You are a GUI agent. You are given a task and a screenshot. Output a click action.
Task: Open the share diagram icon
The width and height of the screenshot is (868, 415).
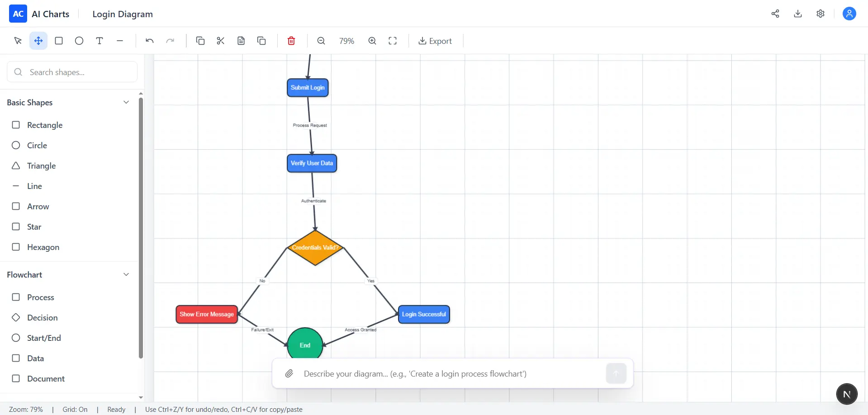[775, 14]
